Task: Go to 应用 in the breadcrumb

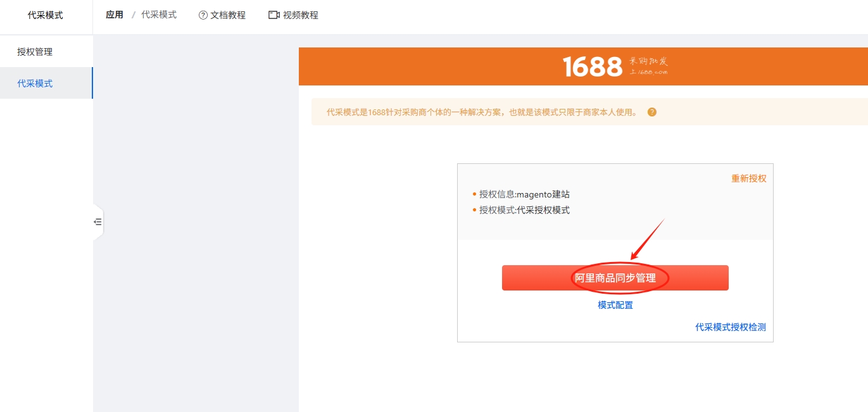Action: tap(115, 15)
